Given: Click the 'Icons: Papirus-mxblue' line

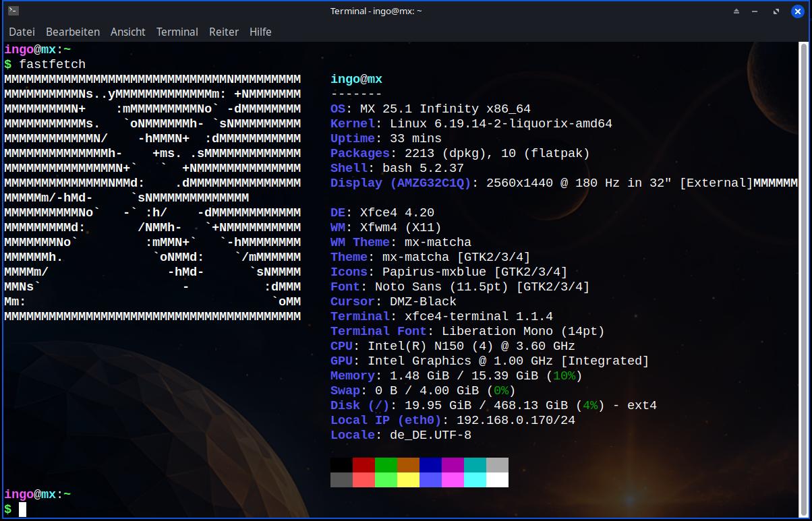Looking at the screenshot, I should (449, 272).
